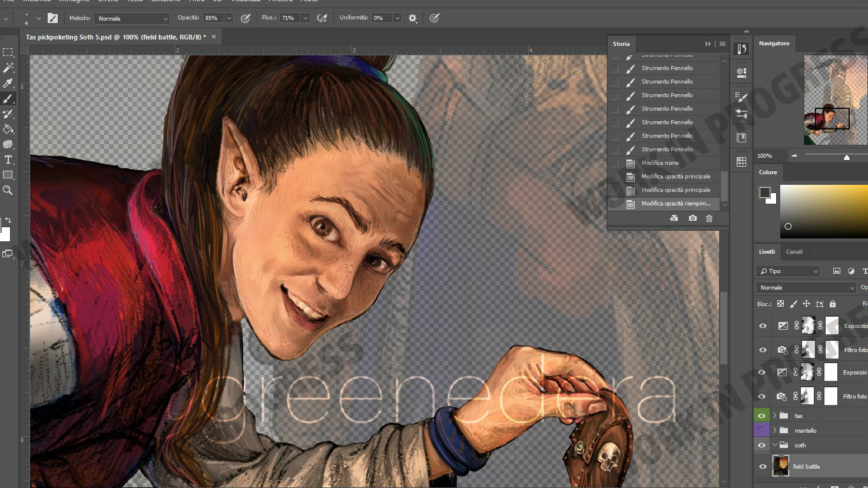Expand the 'tas' layer group

(x=774, y=416)
